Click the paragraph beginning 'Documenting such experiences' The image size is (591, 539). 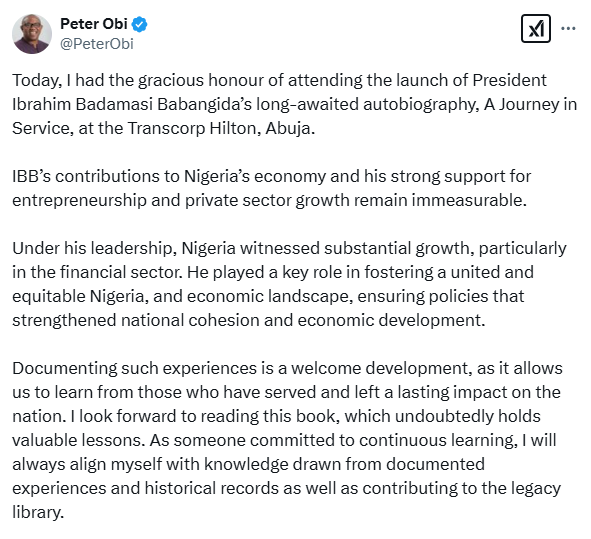[x=288, y=440]
